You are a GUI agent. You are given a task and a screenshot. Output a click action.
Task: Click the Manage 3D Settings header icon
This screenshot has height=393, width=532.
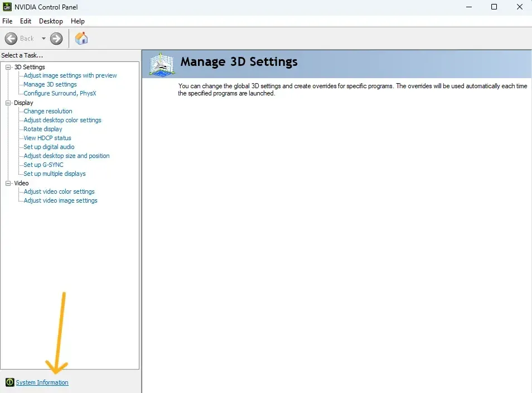click(161, 64)
